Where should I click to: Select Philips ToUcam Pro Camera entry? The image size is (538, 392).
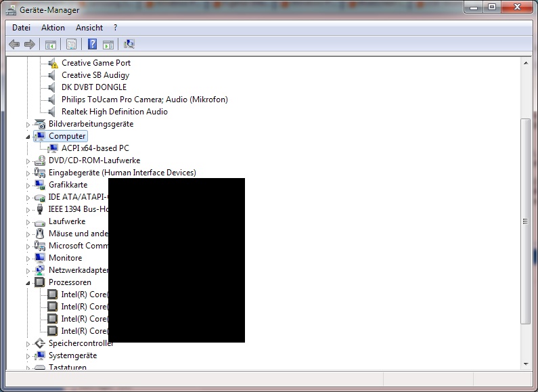(x=144, y=100)
